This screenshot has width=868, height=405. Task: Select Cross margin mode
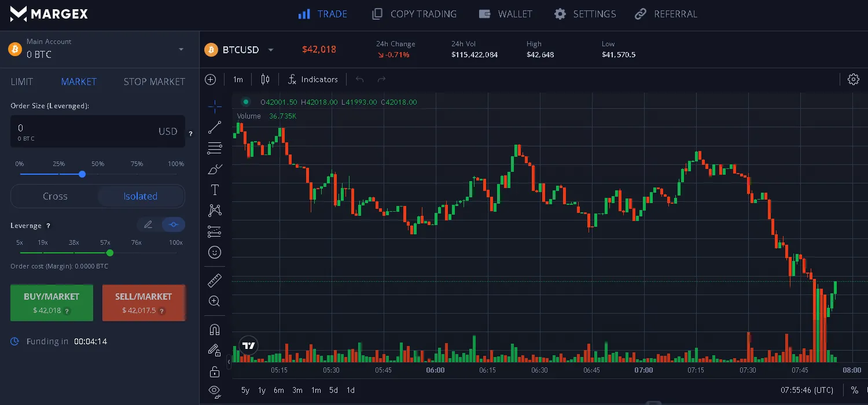pyautogui.click(x=55, y=196)
